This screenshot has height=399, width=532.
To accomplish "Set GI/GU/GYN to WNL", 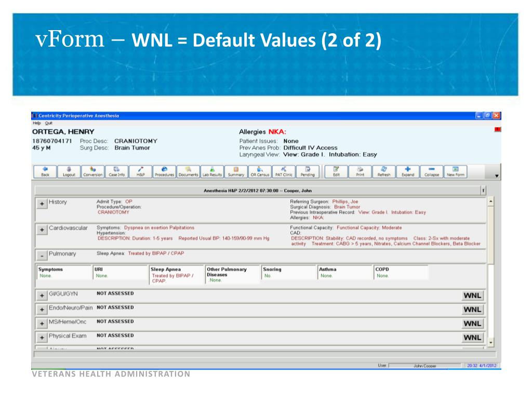I will tap(472, 296).
